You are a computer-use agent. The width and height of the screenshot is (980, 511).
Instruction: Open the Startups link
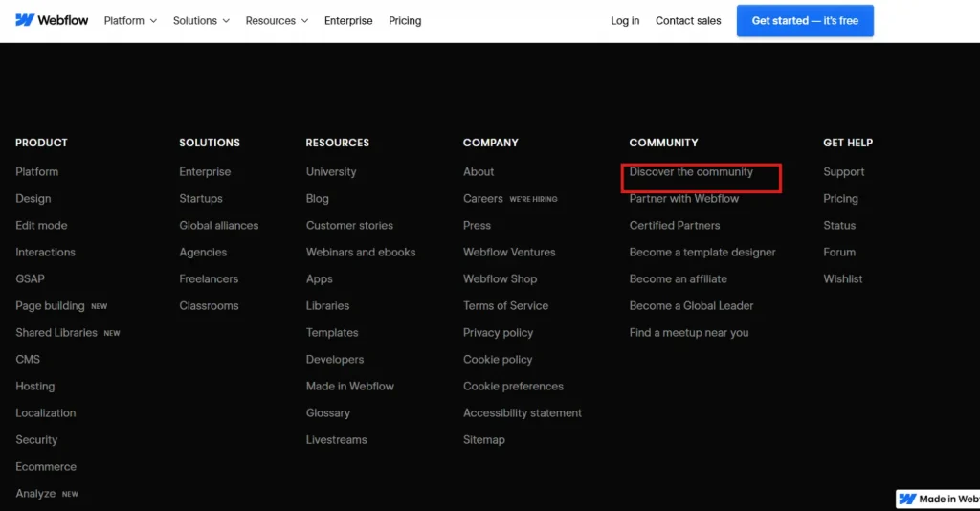pyautogui.click(x=201, y=199)
